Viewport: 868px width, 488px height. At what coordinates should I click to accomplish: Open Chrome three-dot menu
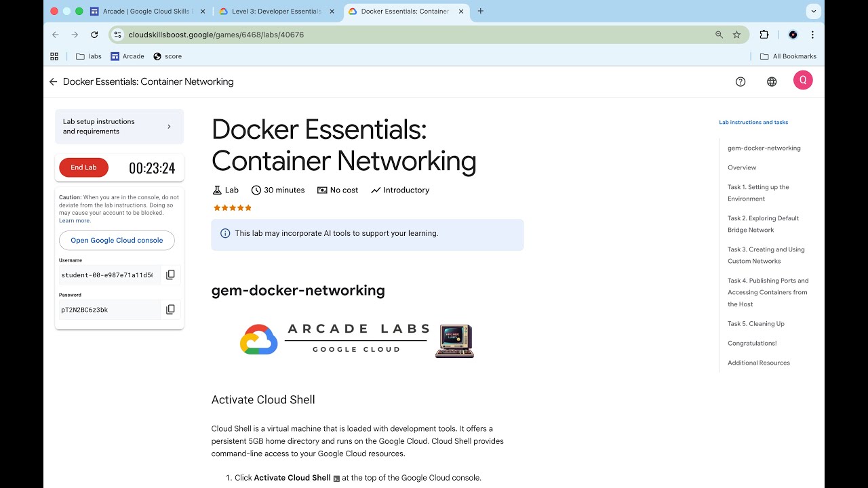[812, 35]
